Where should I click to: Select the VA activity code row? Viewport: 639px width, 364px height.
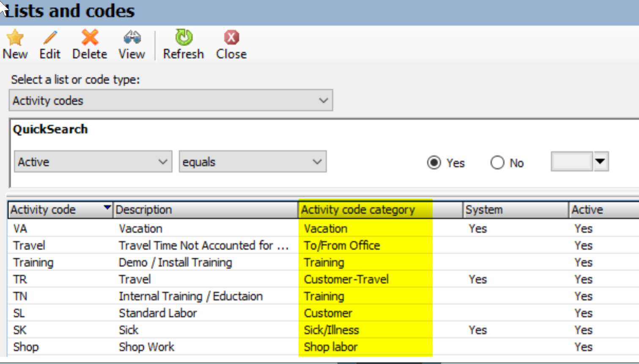(x=324, y=228)
